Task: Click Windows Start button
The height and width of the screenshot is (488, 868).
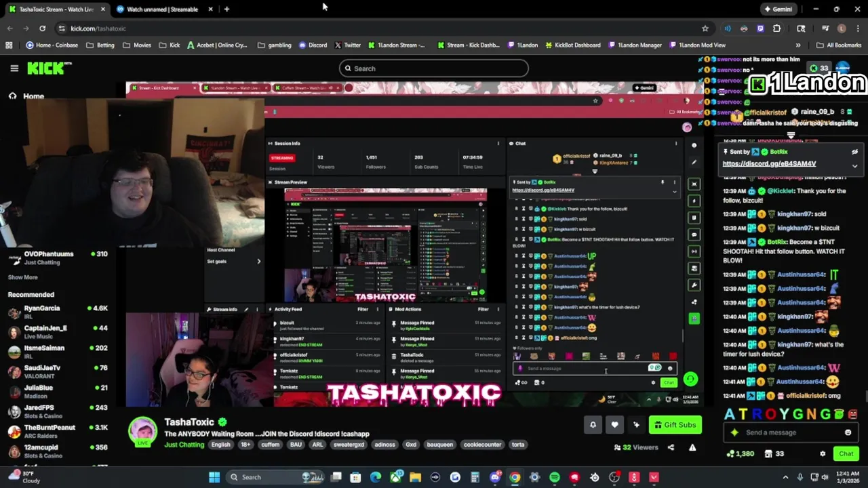Action: (214, 477)
